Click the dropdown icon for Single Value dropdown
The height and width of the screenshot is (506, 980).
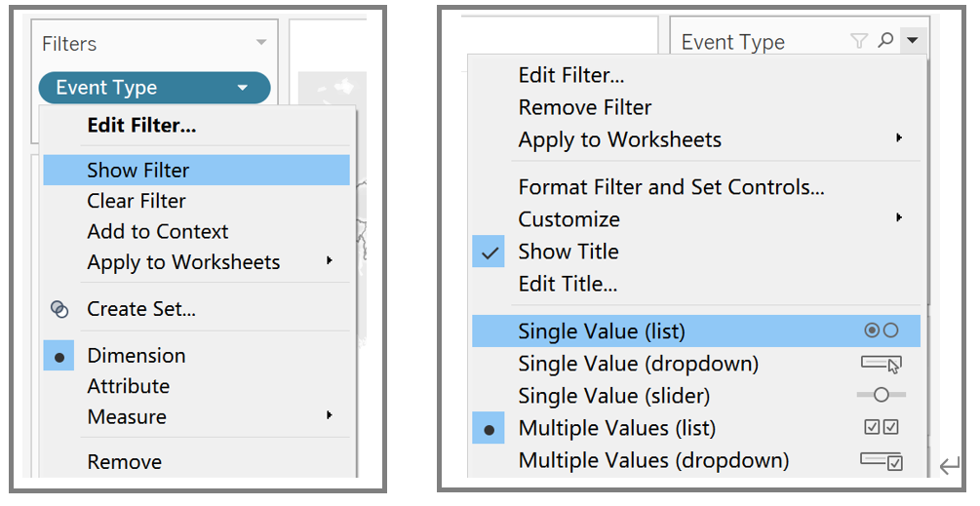(881, 364)
